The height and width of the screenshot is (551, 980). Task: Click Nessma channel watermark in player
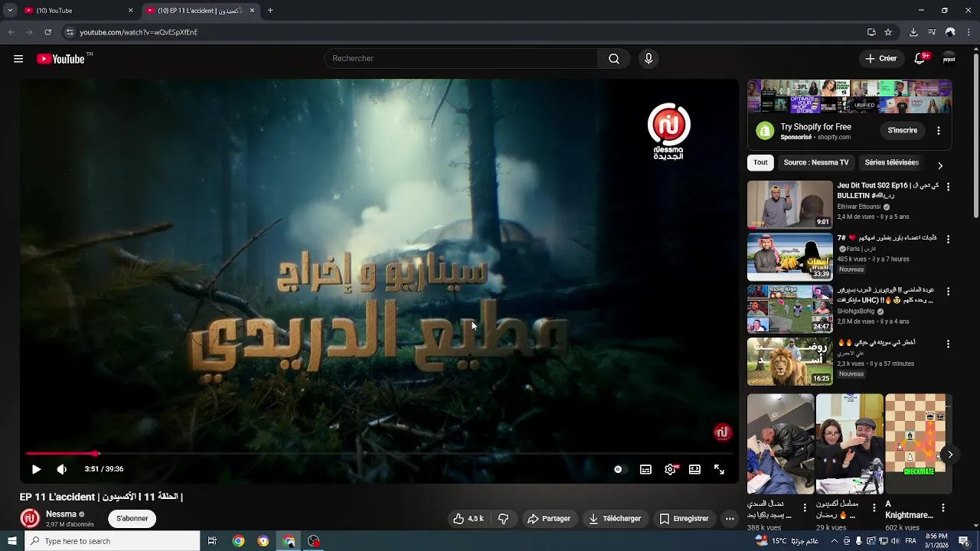click(x=722, y=433)
